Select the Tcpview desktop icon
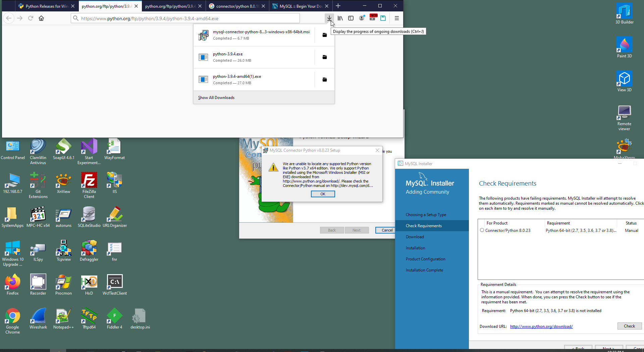644x352 pixels. (x=63, y=251)
